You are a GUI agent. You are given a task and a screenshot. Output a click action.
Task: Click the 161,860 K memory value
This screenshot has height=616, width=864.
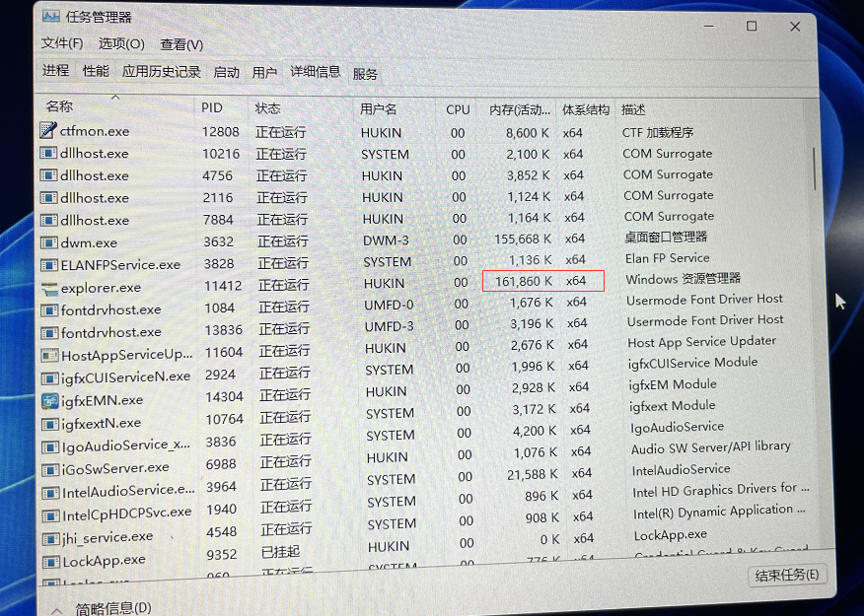pos(524,281)
